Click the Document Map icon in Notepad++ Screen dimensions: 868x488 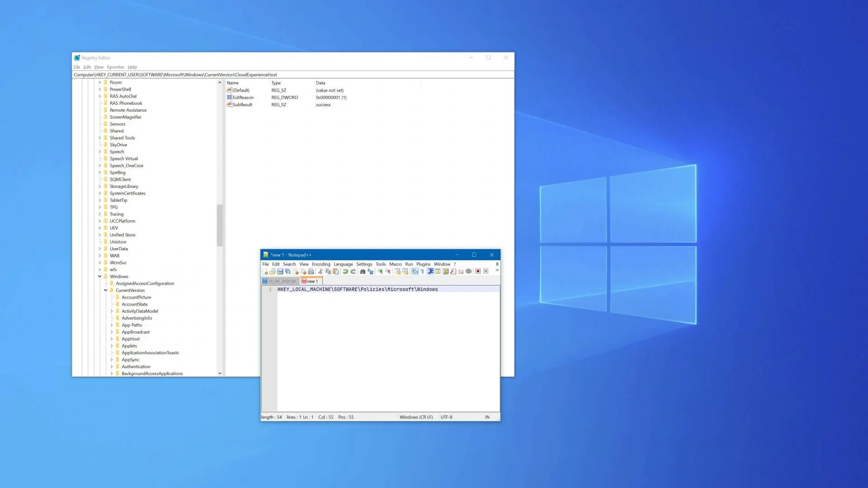tap(445, 271)
